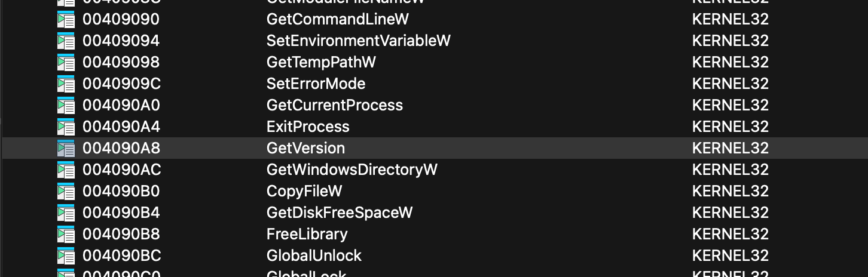This screenshot has width=868, height=277.
Task: Select the icon for the CopyFileW import
Action: (66, 192)
